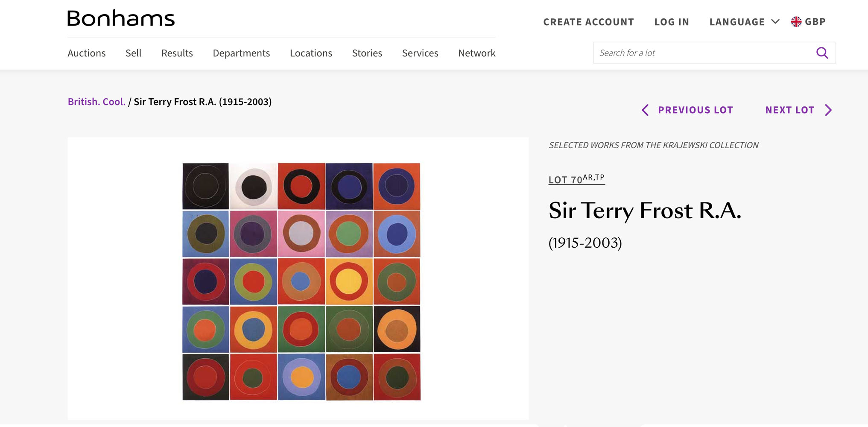
Task: Open the Stories menu item
Action: [x=367, y=53]
